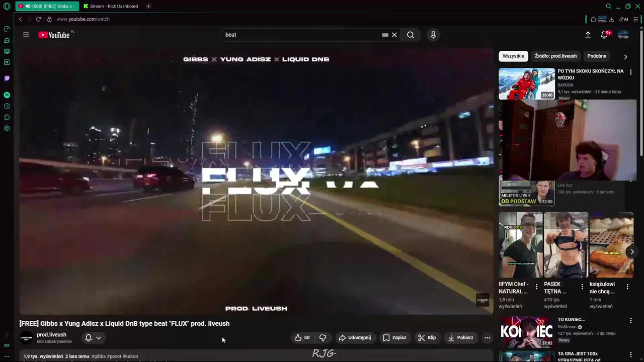Open options menu for TO KONIEC video
This screenshot has height=362, width=644.
(x=630, y=320)
